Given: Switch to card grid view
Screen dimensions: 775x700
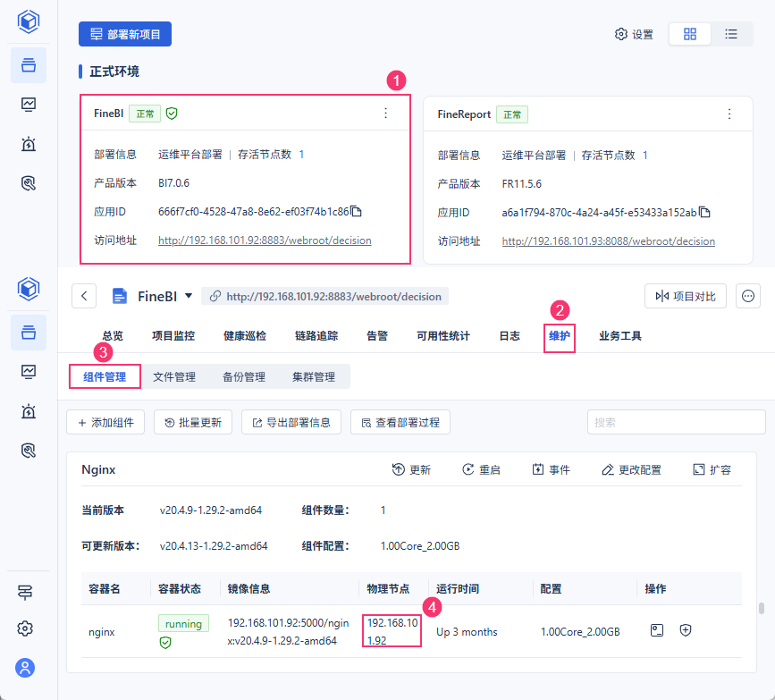Looking at the screenshot, I should click(x=689, y=34).
